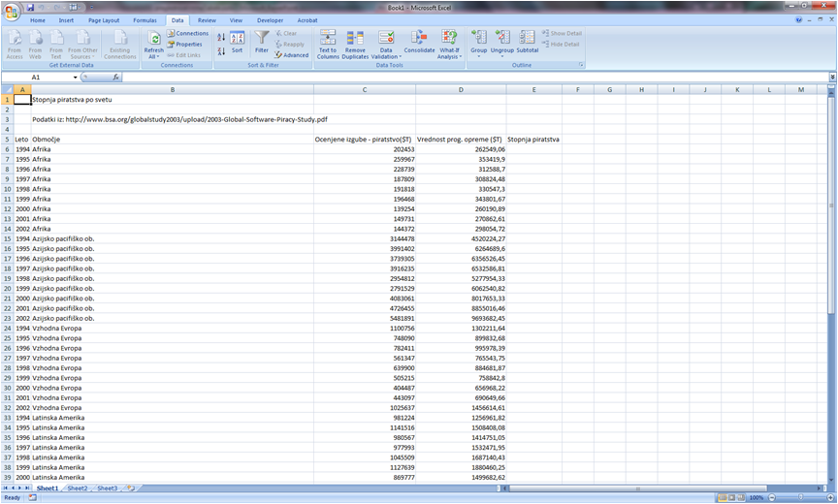Open What-If Analysis menu
The height and width of the screenshot is (504, 838).
tap(449, 45)
